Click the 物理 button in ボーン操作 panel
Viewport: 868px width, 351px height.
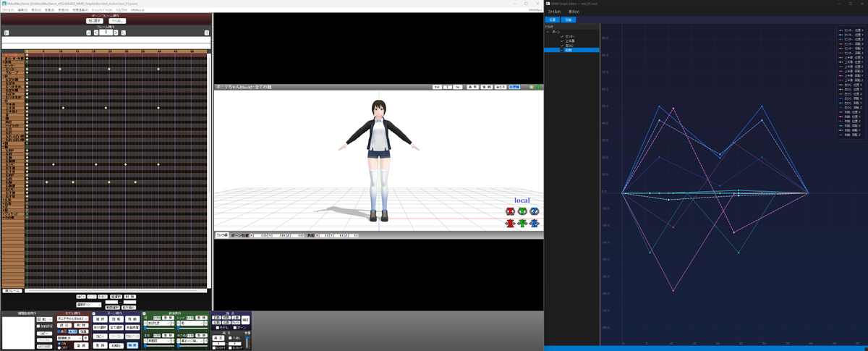tap(132, 345)
